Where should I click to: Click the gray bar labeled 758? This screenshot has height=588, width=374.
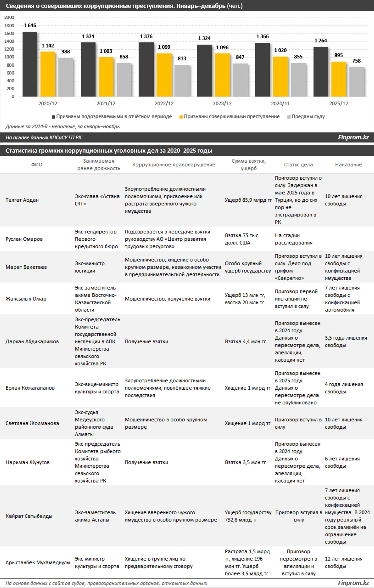(357, 81)
